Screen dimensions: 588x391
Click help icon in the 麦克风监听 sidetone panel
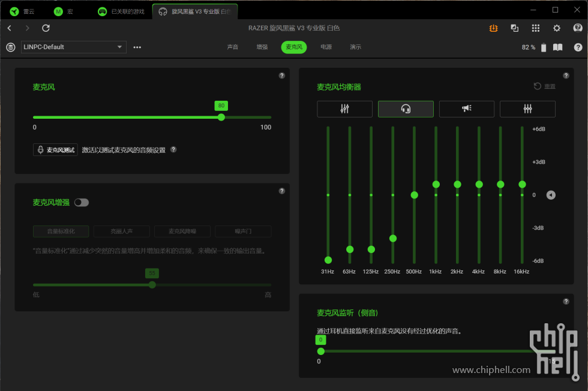click(x=566, y=302)
